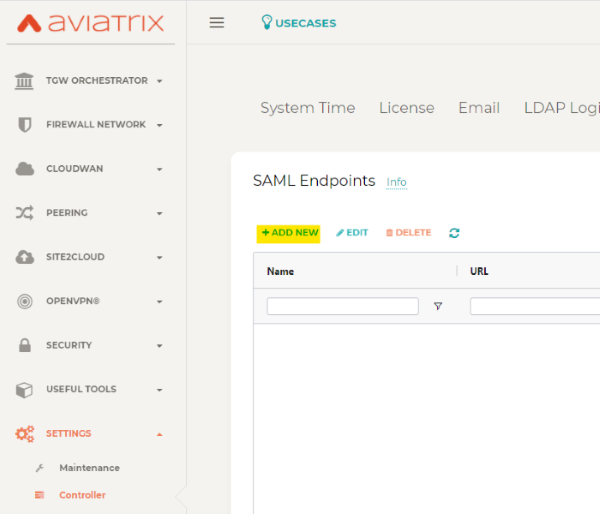Click the hamburger menu icon
This screenshot has height=514, width=600.
[x=216, y=23]
